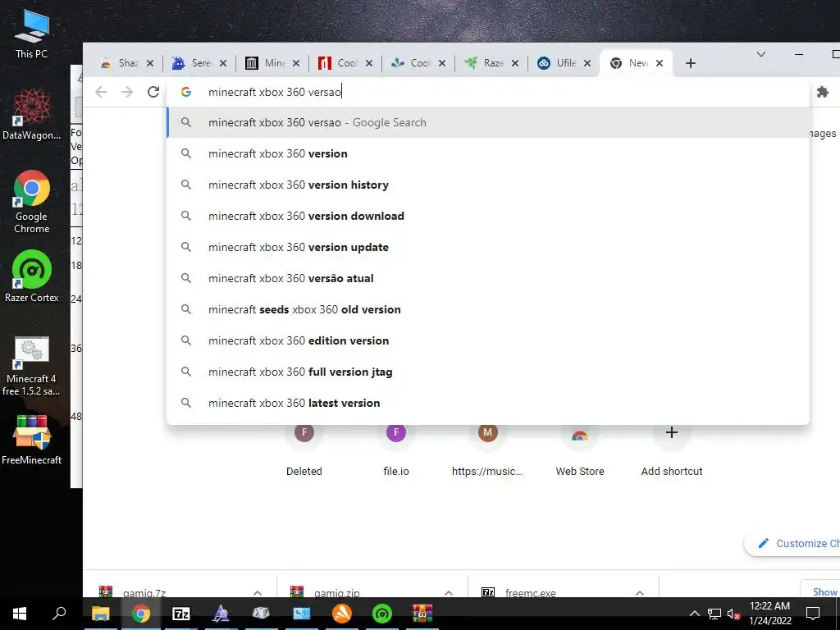Open the file.io shortcut tile
840x630 pixels.
396,450
